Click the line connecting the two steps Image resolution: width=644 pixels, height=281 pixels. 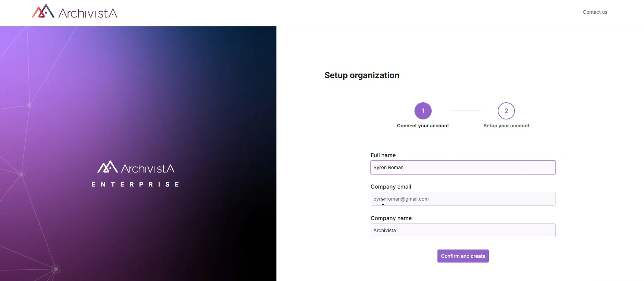click(466, 111)
